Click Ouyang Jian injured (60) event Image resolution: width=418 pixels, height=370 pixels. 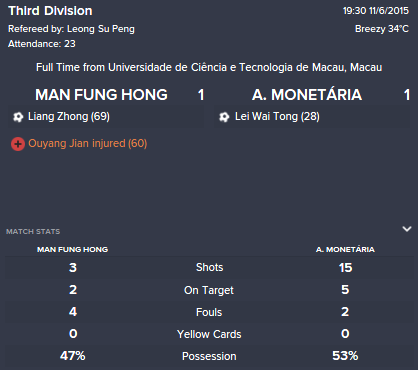[88, 143]
